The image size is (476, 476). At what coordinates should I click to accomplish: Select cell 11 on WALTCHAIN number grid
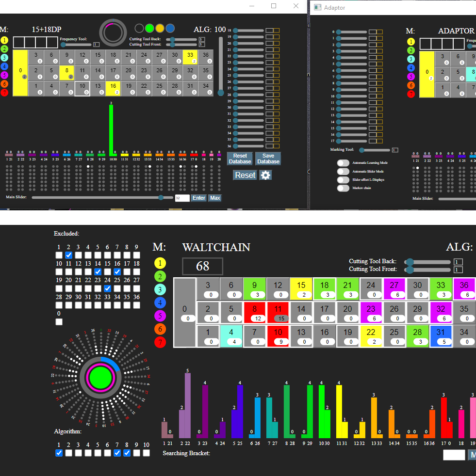(278, 313)
